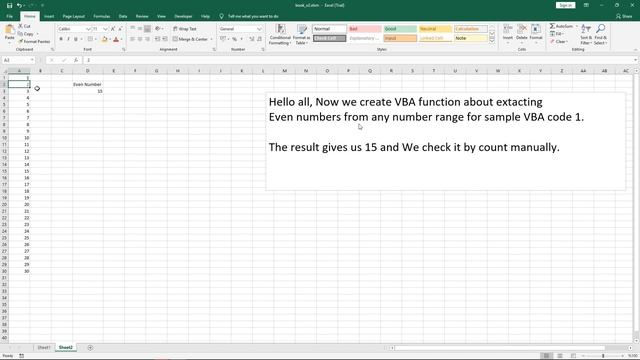The image size is (640, 360).
Task: Open Find & Select magnifier menu
Action: point(600,34)
